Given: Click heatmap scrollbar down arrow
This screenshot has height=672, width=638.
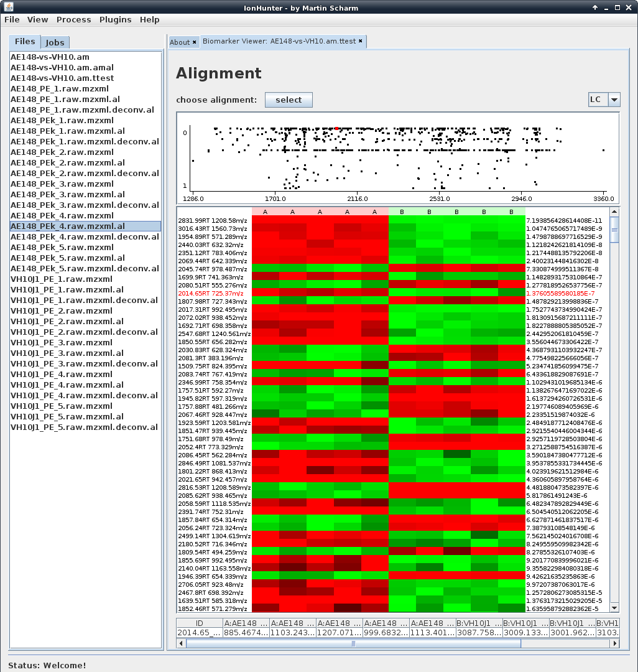Looking at the screenshot, I should click(614, 608).
